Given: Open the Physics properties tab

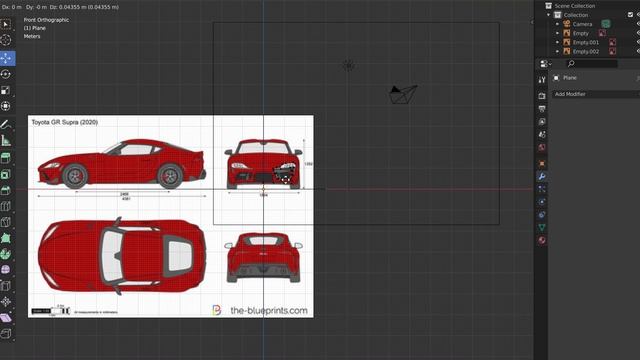Looking at the screenshot, I should click(542, 202).
